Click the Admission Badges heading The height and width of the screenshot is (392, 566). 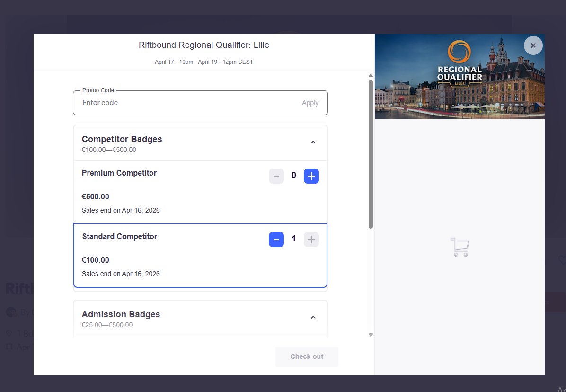(x=121, y=314)
